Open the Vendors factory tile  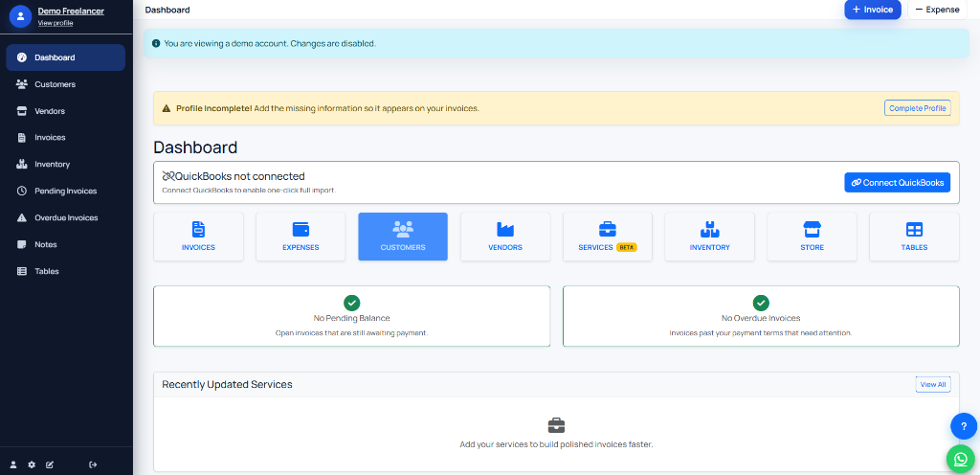click(x=505, y=237)
